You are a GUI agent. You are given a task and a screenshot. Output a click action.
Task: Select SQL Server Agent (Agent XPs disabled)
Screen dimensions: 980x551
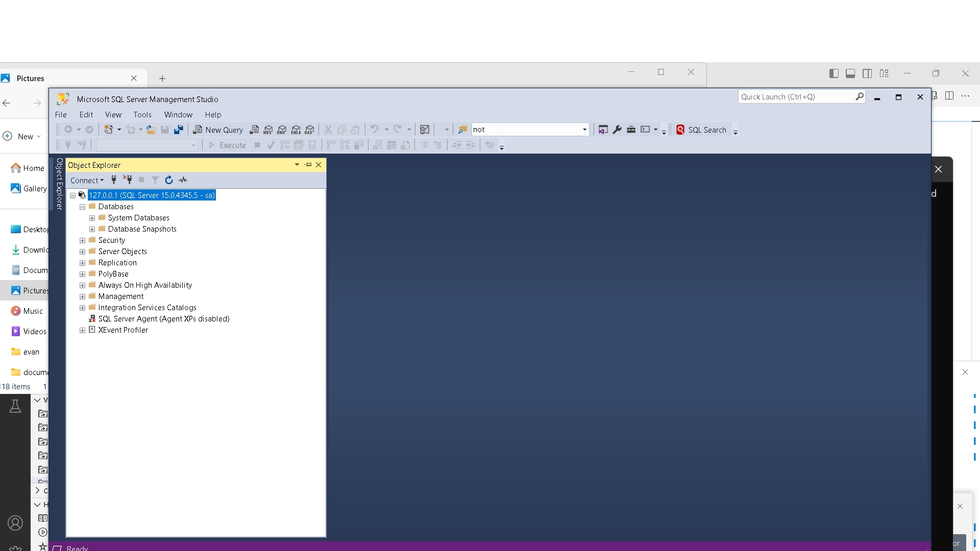coord(163,319)
